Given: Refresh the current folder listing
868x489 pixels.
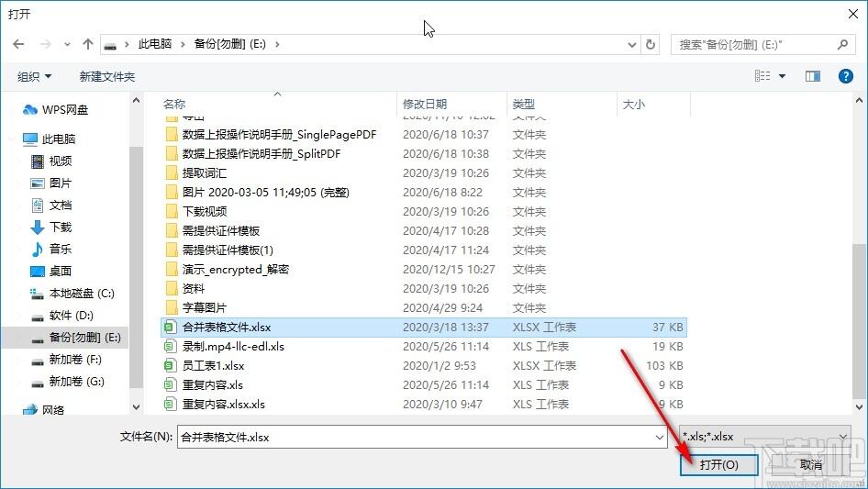Looking at the screenshot, I should pos(651,45).
